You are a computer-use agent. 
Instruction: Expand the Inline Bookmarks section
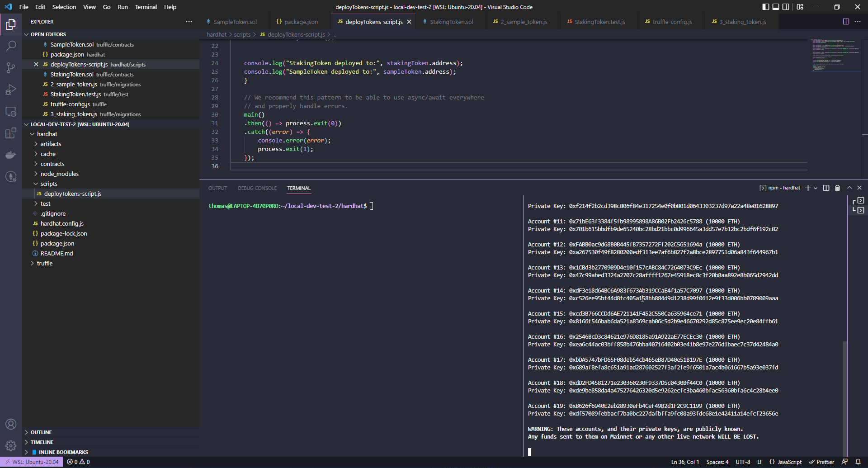111,452
